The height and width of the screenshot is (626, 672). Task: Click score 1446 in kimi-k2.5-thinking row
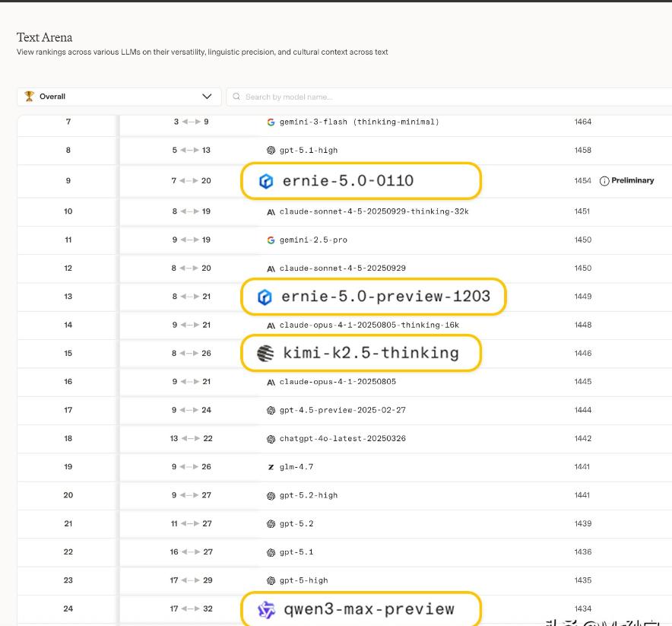coord(583,353)
